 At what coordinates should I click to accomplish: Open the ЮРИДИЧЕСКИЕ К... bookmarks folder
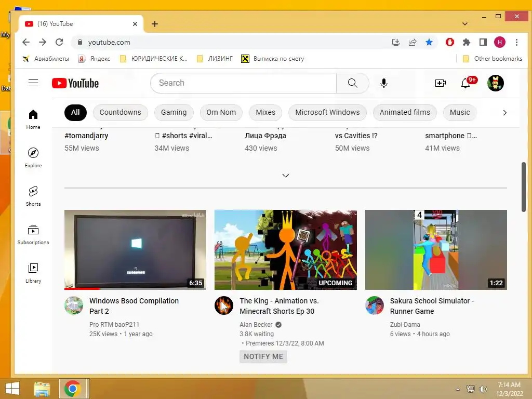coord(154,59)
